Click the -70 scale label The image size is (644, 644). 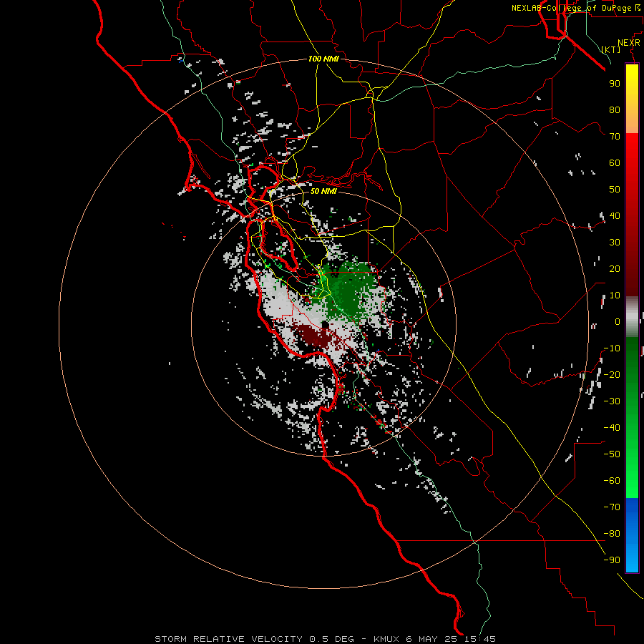click(x=612, y=507)
